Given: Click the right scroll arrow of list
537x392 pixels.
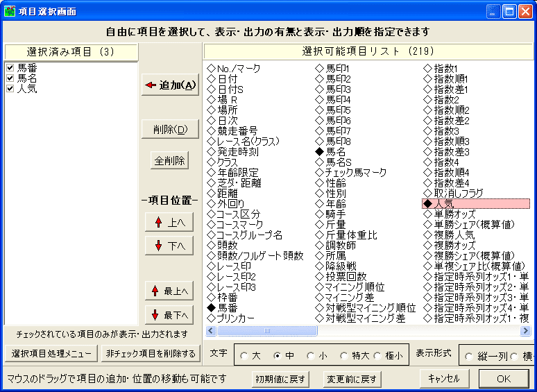Looking at the screenshot, I should (x=525, y=331).
